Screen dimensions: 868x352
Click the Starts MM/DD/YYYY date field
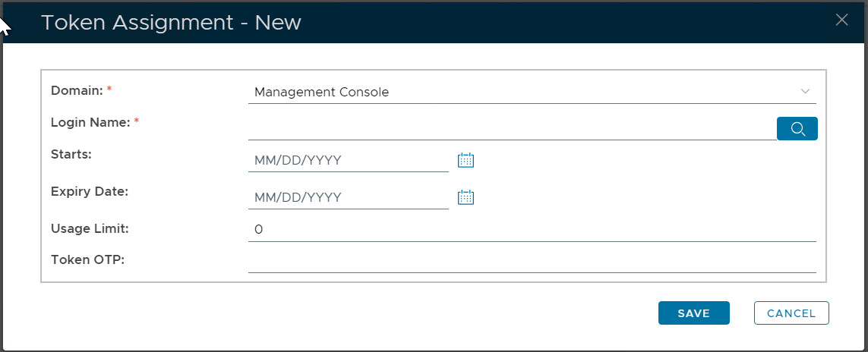(x=348, y=160)
